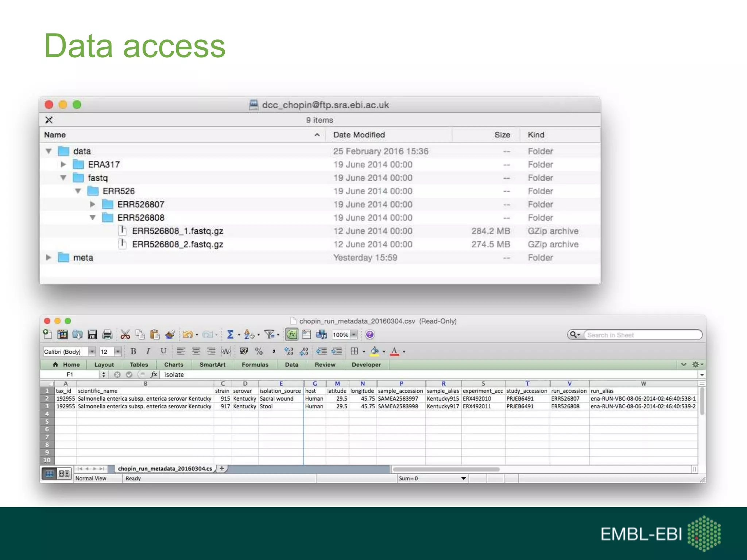Click the font color red A swatch
Image resolution: width=747 pixels, height=560 pixels.
click(x=394, y=351)
